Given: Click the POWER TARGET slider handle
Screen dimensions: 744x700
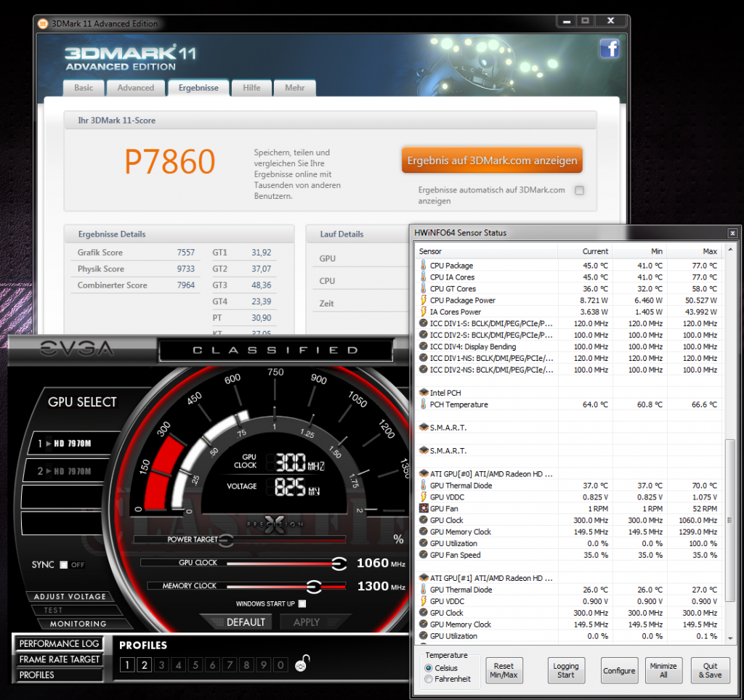Looking at the screenshot, I should point(226,540).
